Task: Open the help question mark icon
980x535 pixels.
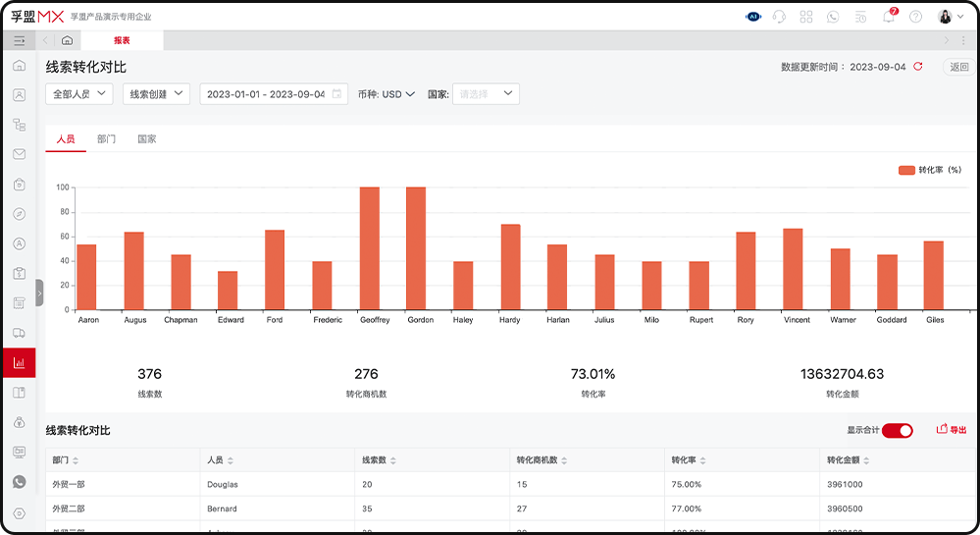Action: (x=915, y=17)
